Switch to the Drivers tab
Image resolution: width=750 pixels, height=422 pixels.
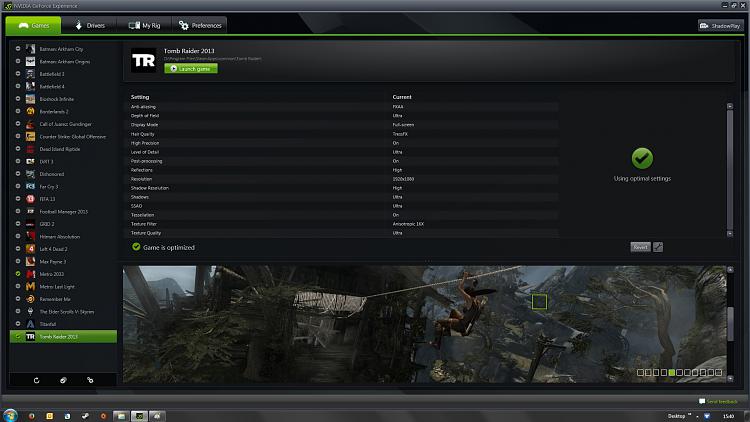pyautogui.click(x=89, y=25)
